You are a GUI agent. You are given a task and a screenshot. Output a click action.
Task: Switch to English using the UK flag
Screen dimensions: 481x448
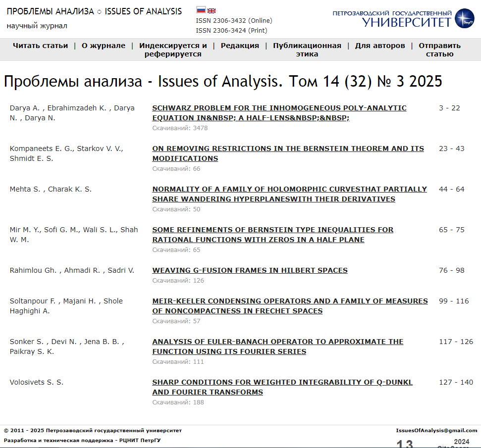212,10
